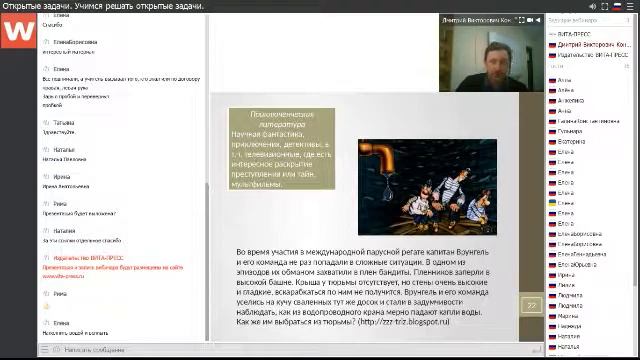Image resolution: width=640 pixels, height=360 pixels.
Task: Click message 'За эти ссылки отдельное спасибо'
Action: [x=82, y=240]
